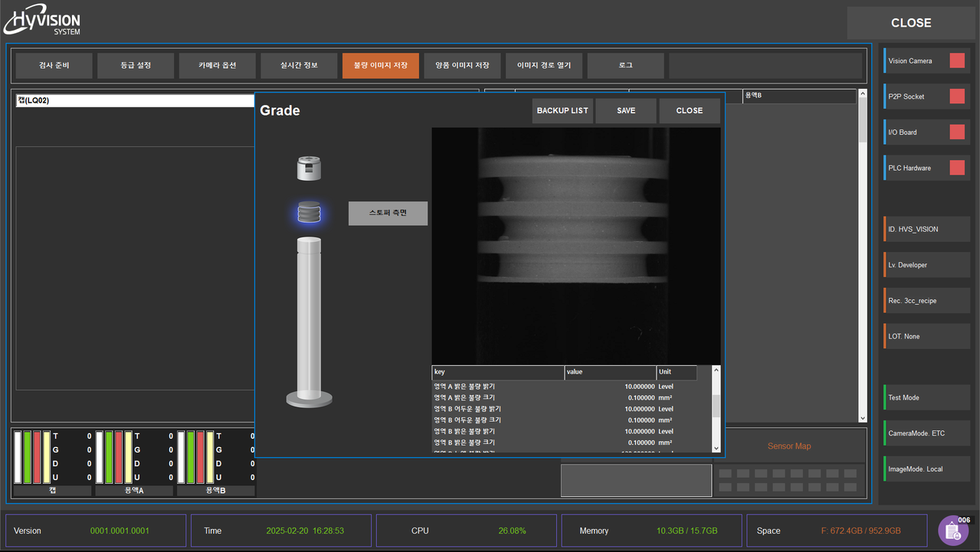
Task: Click the Rec. 3cc_recipe entry
Action: coord(926,301)
